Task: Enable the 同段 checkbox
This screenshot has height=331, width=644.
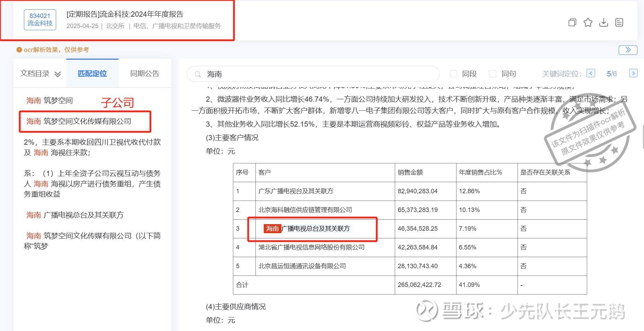Action: coord(453,74)
